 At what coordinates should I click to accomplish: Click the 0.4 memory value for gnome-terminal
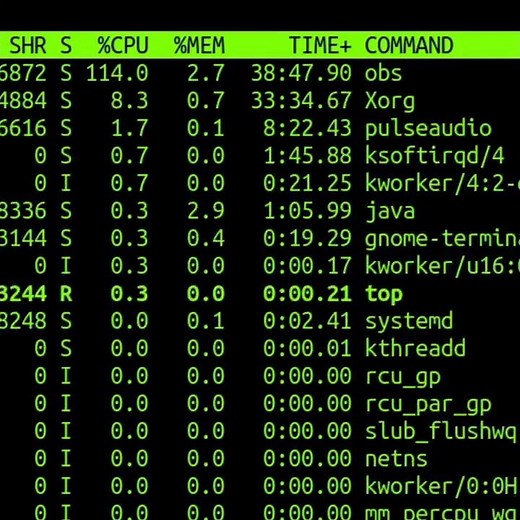pyautogui.click(x=206, y=239)
